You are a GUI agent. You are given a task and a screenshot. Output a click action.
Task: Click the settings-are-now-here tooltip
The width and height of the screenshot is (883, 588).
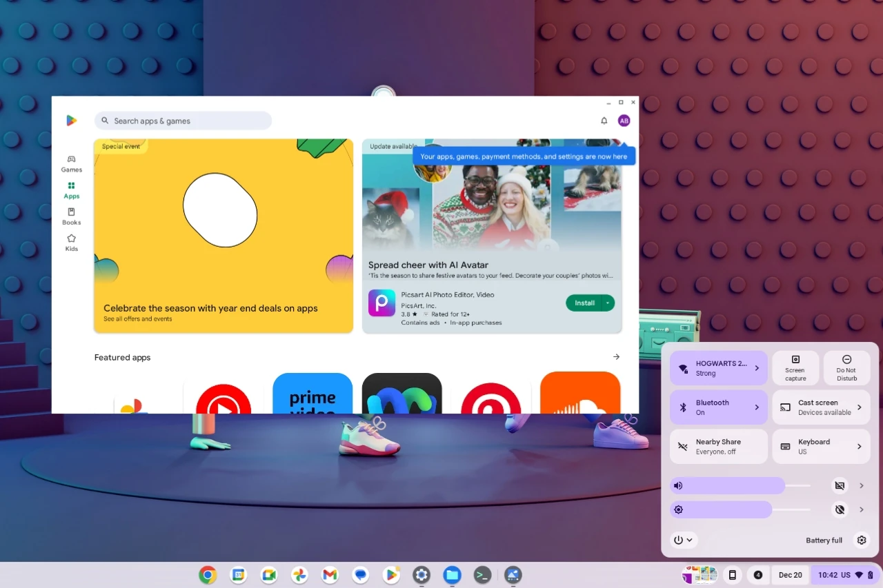click(524, 156)
